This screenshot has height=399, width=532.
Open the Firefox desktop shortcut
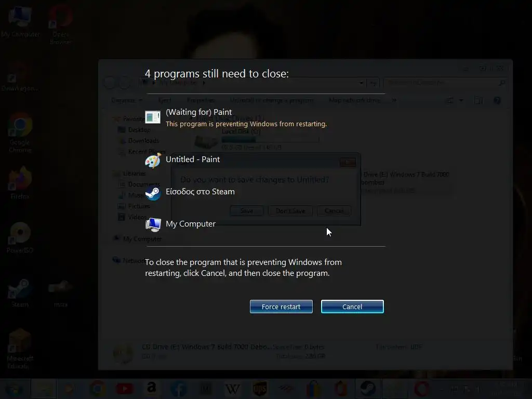[x=20, y=182]
